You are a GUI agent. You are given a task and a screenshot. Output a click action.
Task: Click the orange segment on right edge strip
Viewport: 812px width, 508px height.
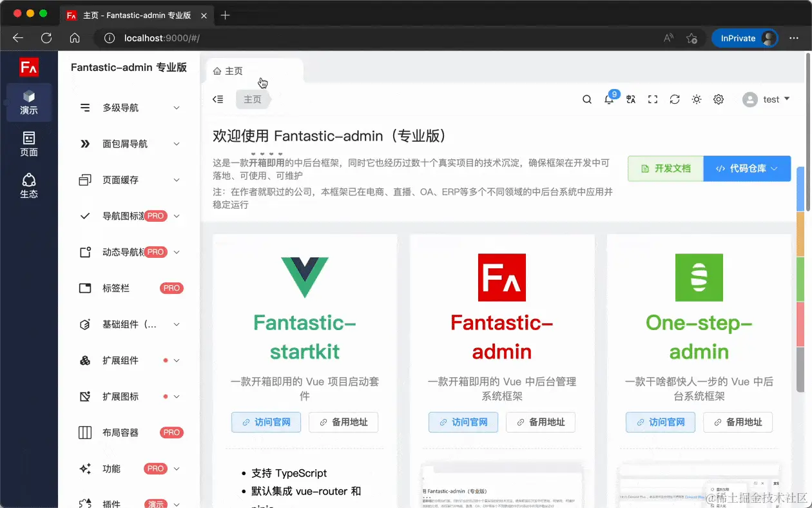tap(800, 234)
